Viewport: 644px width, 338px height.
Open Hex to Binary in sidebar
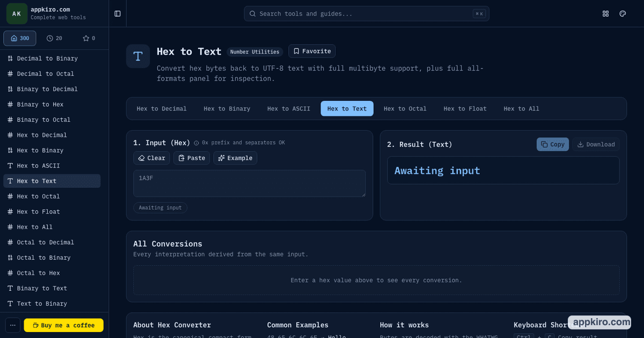(x=52, y=150)
